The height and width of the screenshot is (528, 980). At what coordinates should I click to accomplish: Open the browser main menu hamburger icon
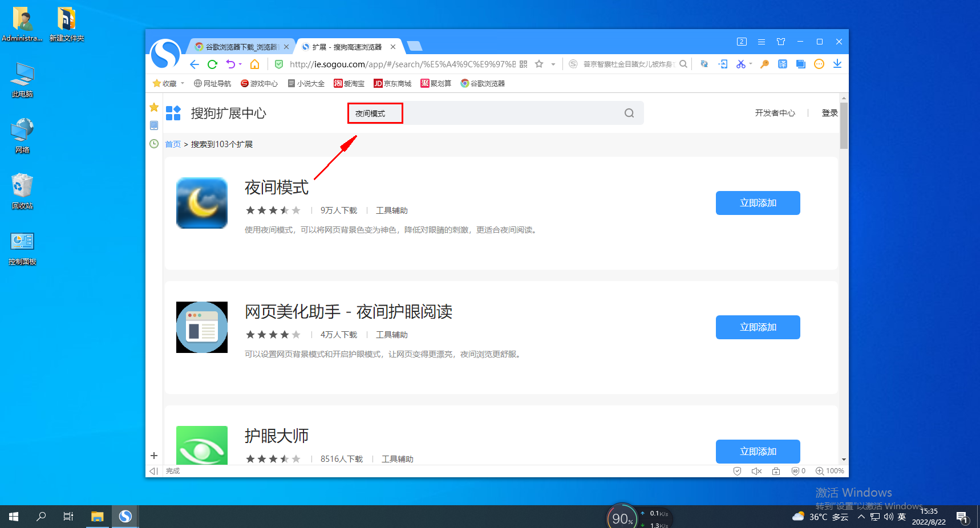pos(762,42)
